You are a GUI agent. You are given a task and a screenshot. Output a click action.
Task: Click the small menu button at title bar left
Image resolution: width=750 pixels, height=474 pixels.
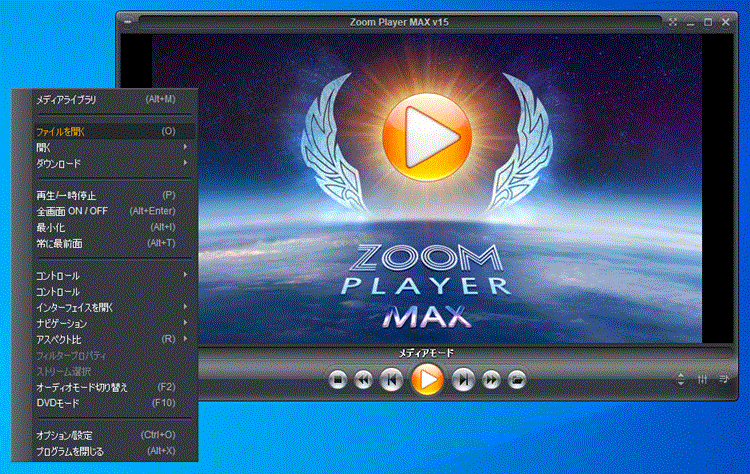pyautogui.click(x=128, y=22)
